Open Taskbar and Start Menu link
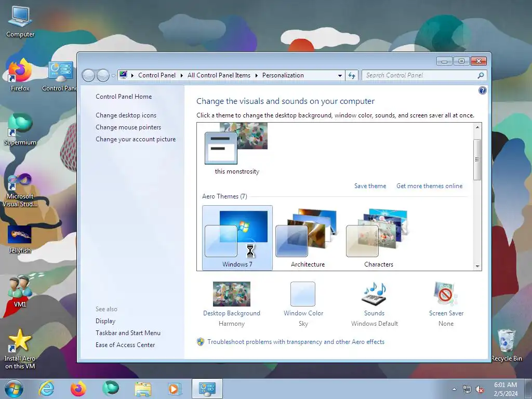Image resolution: width=532 pixels, height=399 pixels. (128, 333)
